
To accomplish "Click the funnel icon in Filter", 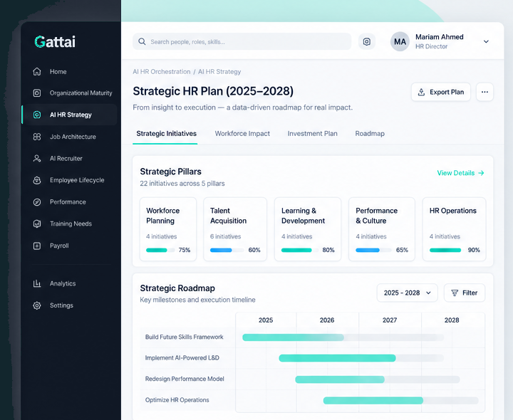I will click(x=455, y=293).
